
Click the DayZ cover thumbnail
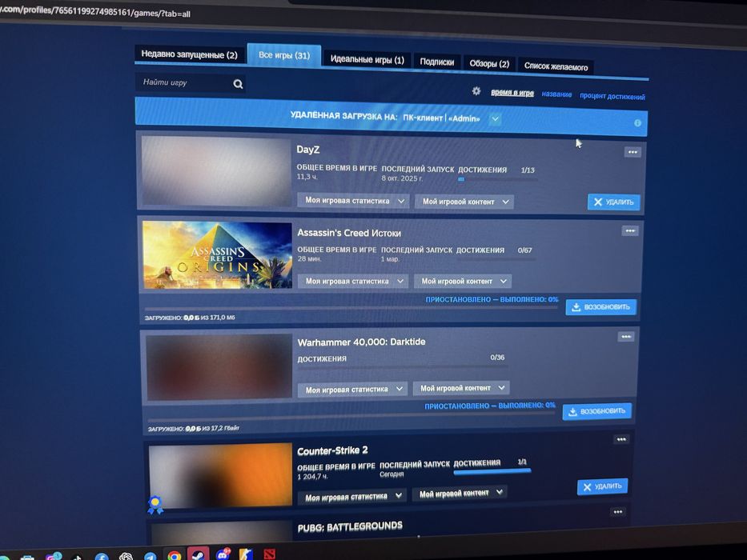(x=216, y=171)
